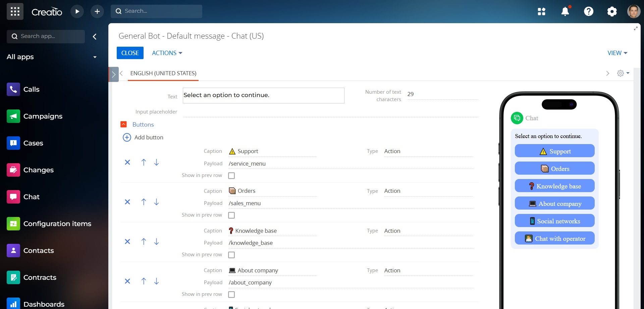This screenshot has width=644, height=309.
Task: Move the Support button down
Action: (156, 163)
